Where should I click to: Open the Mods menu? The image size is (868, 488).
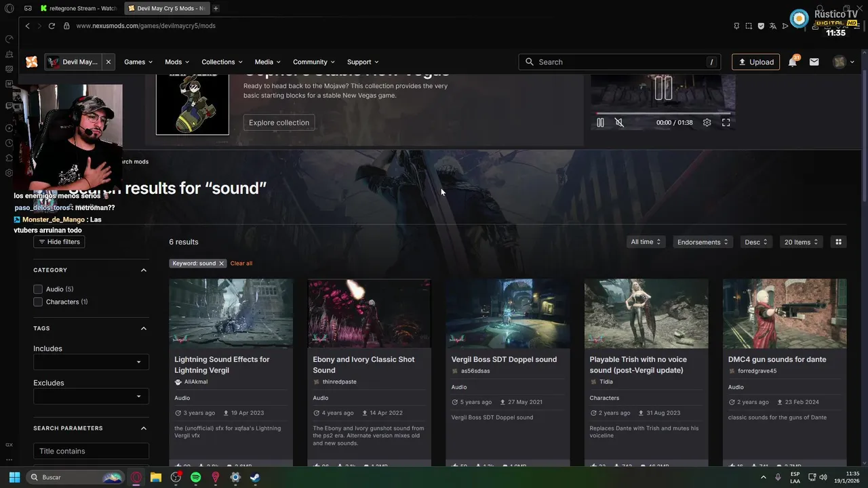(177, 62)
